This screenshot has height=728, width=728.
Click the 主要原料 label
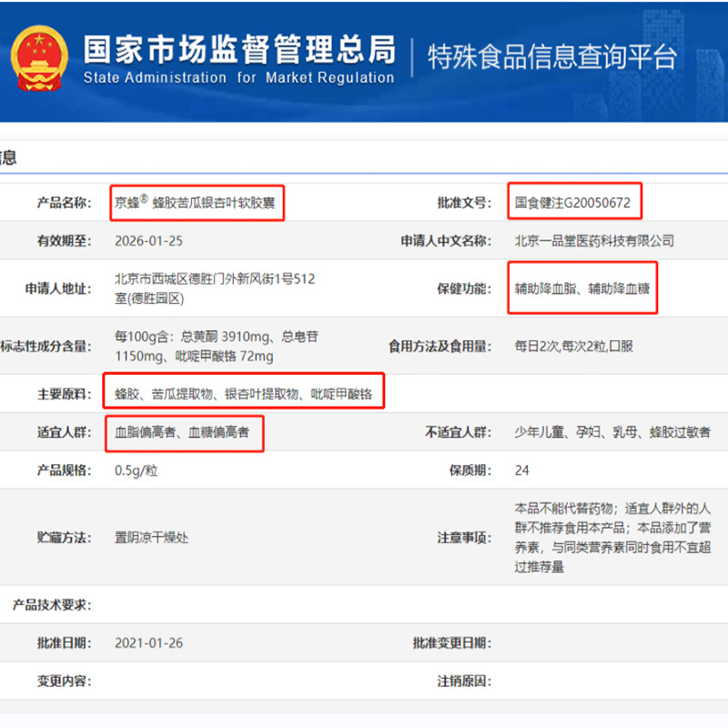point(64,394)
